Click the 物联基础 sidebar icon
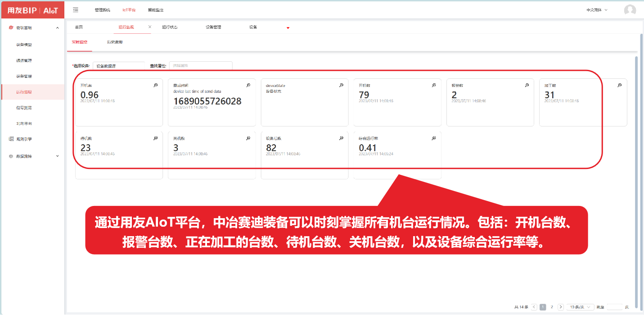644x315 pixels. (11, 27)
